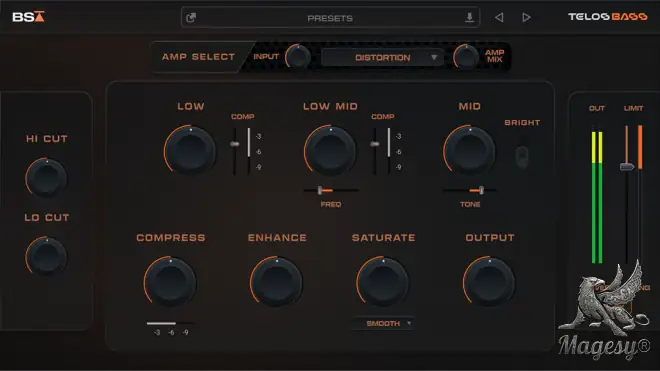Open the preset browser popout icon
This screenshot has height=371, width=660.
191,18
